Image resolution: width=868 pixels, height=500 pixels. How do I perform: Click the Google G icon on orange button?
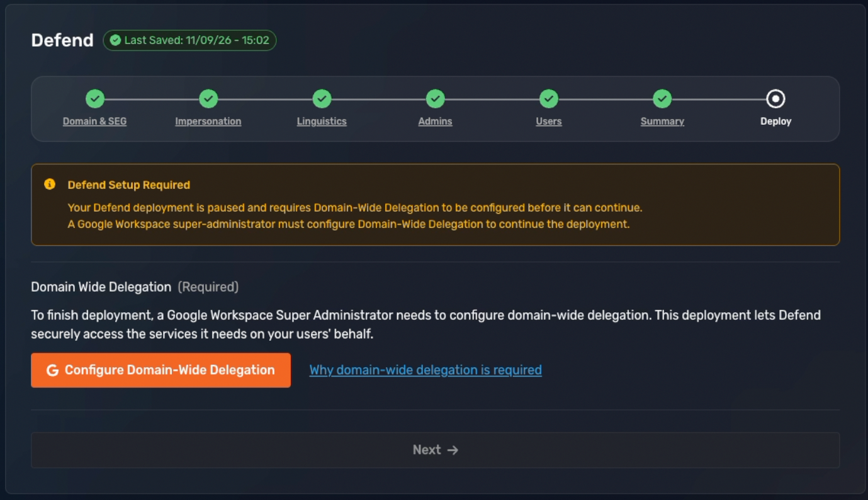(52, 370)
